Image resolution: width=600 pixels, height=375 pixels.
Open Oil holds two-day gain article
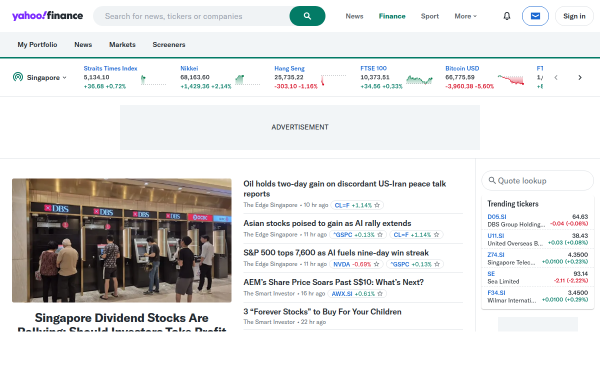(345, 189)
